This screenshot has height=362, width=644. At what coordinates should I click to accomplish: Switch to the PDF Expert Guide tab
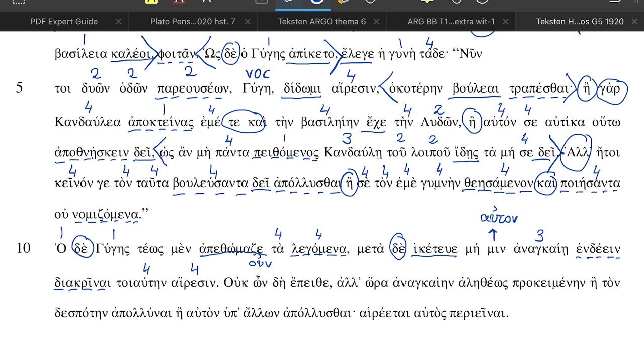click(x=64, y=22)
